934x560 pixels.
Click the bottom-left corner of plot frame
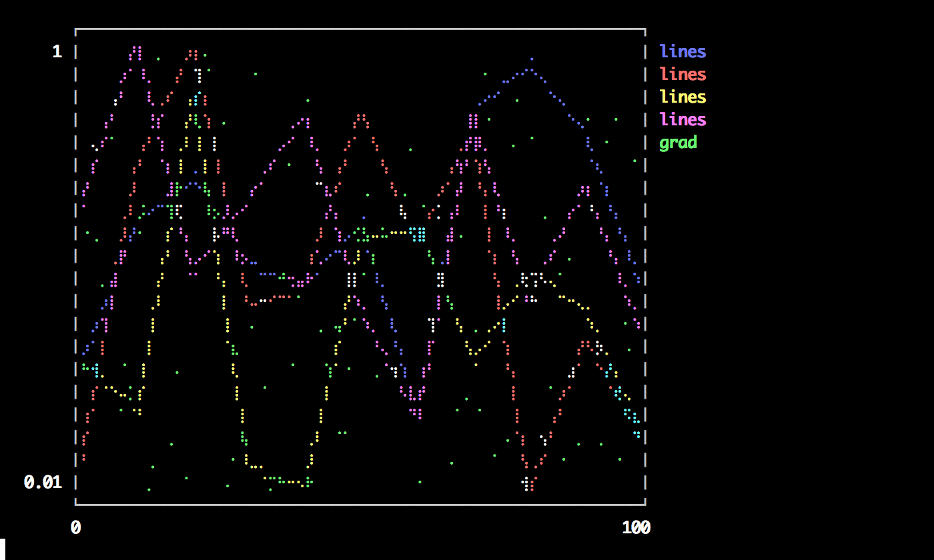(75, 504)
